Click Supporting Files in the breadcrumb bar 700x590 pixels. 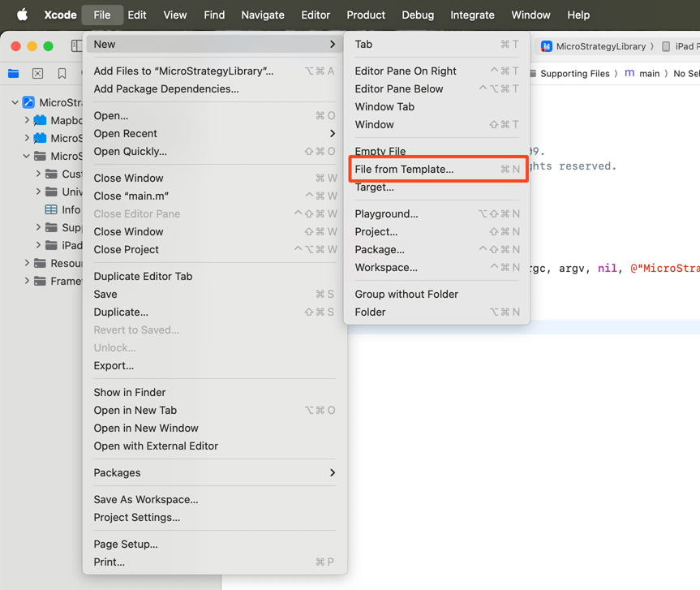click(x=574, y=73)
